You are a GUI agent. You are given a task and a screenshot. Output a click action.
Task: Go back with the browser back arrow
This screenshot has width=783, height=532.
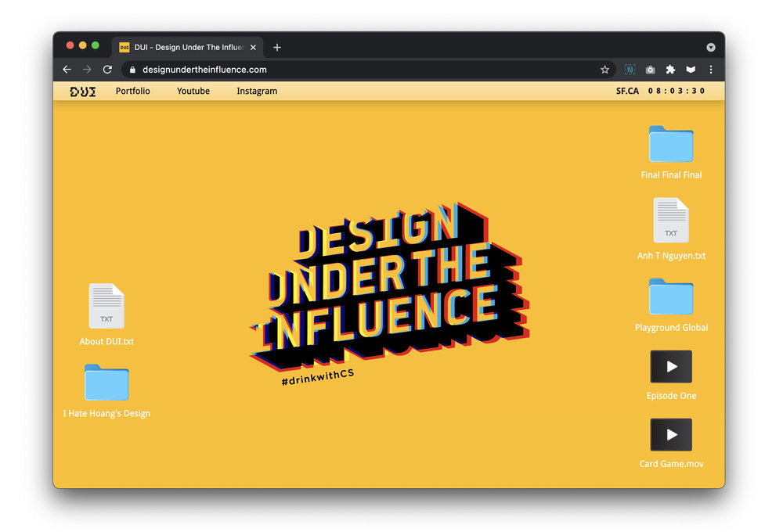tap(67, 70)
